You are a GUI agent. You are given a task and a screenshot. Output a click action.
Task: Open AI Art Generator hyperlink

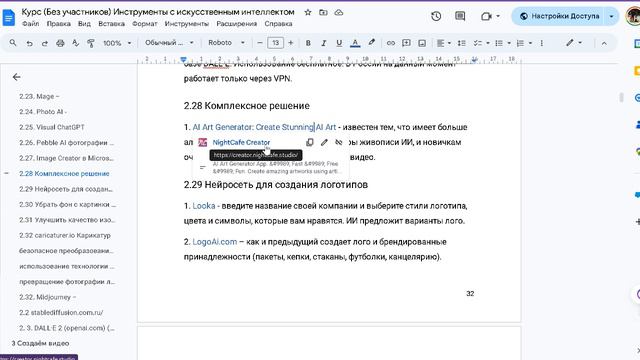(264, 127)
